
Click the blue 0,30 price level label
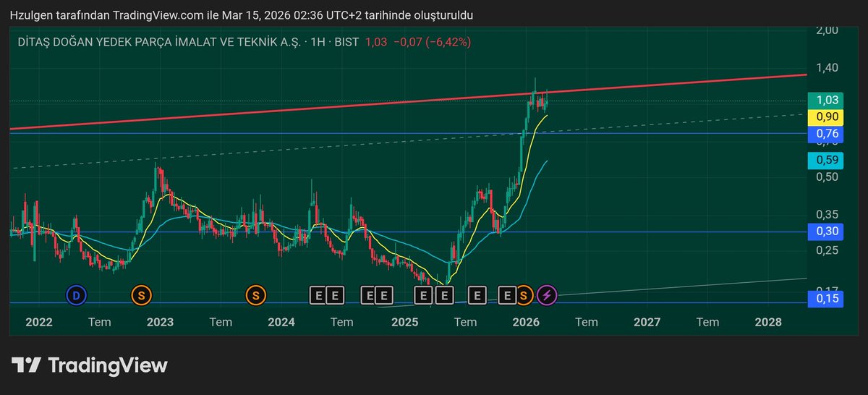point(826,232)
